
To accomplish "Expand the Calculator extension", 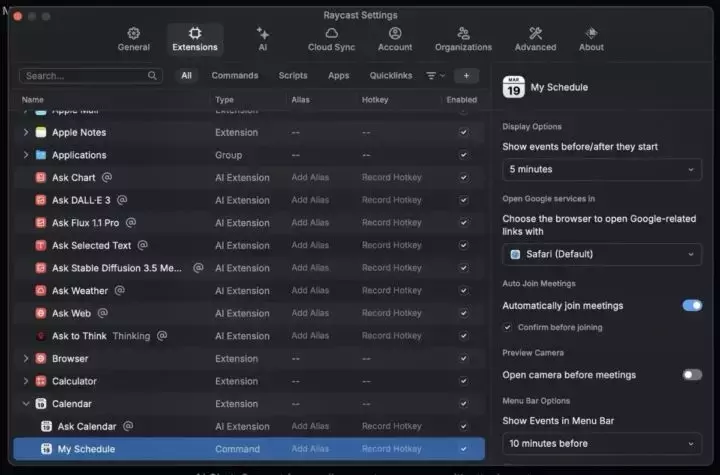I will click(26, 381).
